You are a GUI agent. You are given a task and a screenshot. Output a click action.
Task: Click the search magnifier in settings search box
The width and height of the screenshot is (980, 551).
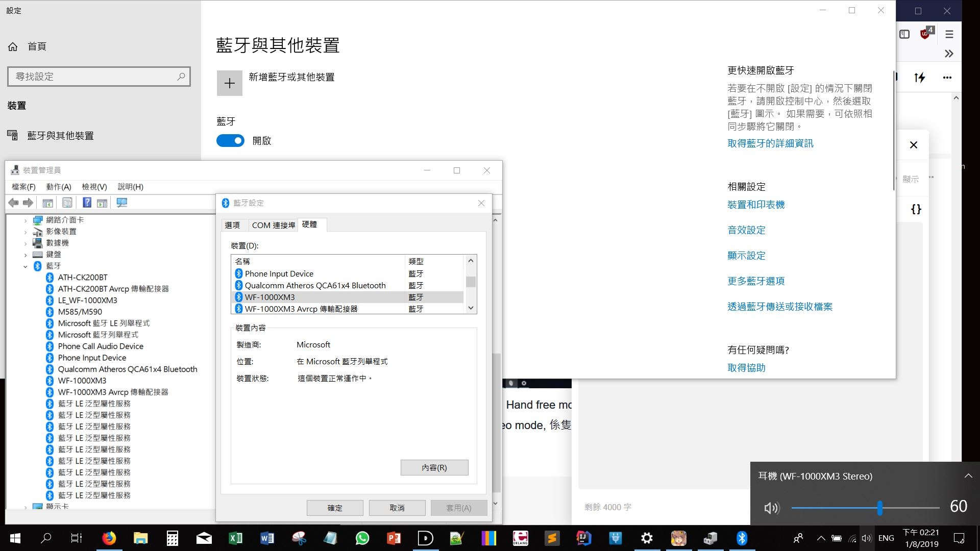tap(181, 77)
